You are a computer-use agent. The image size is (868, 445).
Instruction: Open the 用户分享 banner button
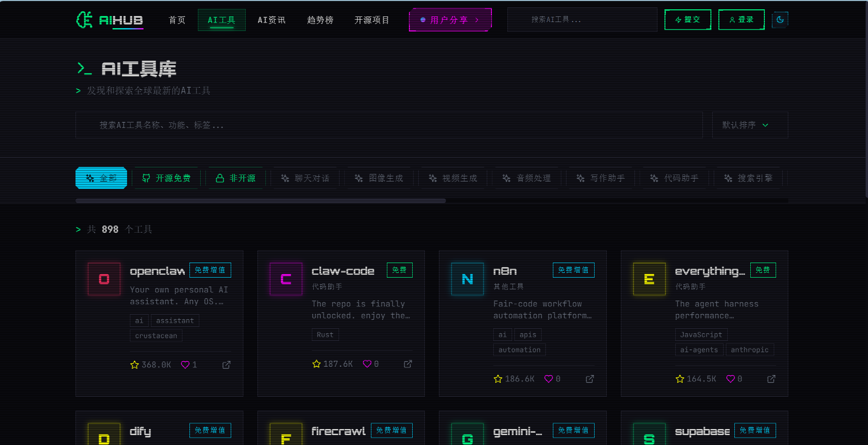[x=450, y=20]
